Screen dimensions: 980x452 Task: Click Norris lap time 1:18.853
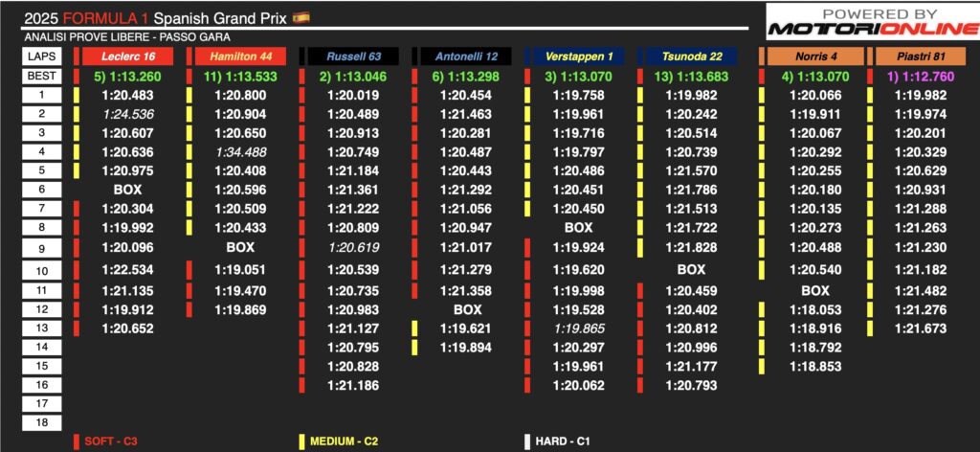click(x=815, y=367)
